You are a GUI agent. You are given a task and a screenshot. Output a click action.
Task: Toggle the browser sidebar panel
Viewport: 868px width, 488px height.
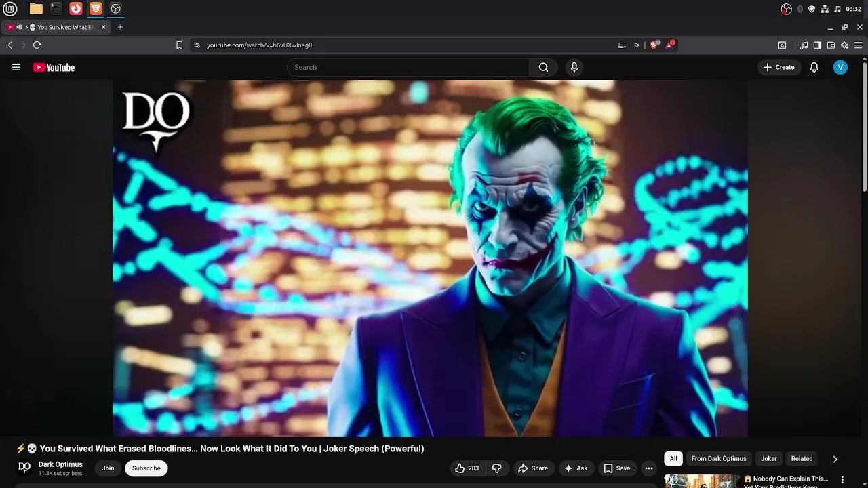point(817,45)
